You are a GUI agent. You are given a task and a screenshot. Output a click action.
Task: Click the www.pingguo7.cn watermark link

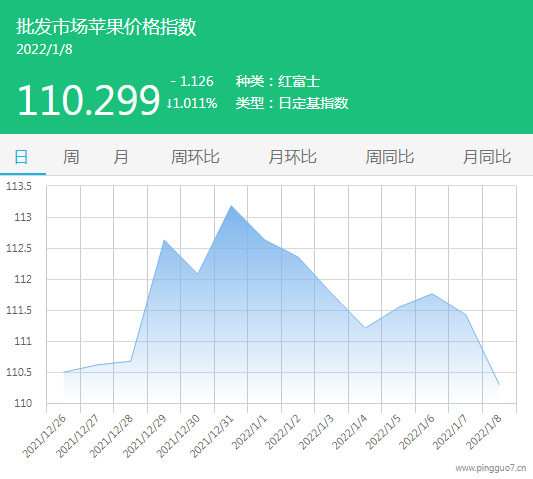491,468
